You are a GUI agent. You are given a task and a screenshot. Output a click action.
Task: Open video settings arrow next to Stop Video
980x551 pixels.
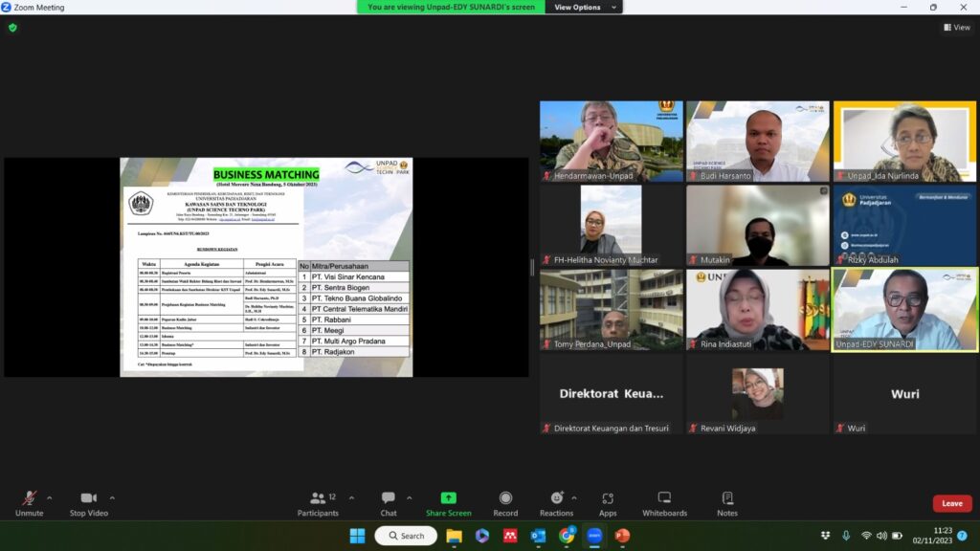click(x=112, y=497)
